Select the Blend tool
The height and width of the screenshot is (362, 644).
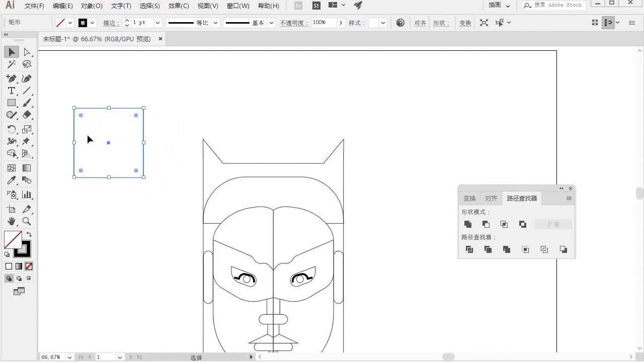pyautogui.click(x=27, y=180)
